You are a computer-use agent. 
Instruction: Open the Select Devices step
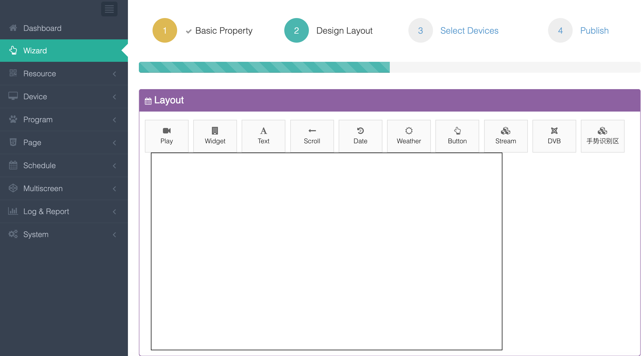point(469,30)
